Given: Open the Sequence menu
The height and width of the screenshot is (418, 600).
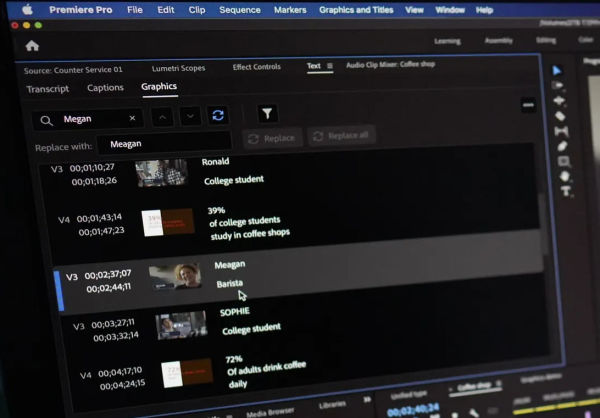Looking at the screenshot, I should coord(240,10).
